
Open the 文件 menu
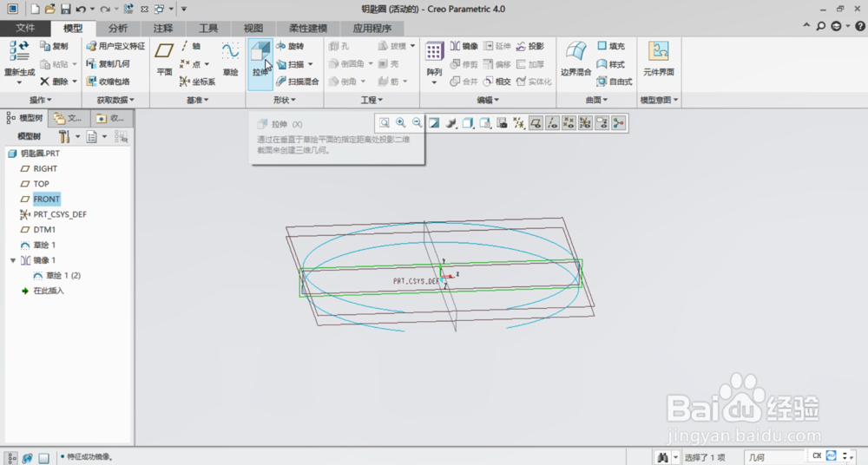point(25,28)
